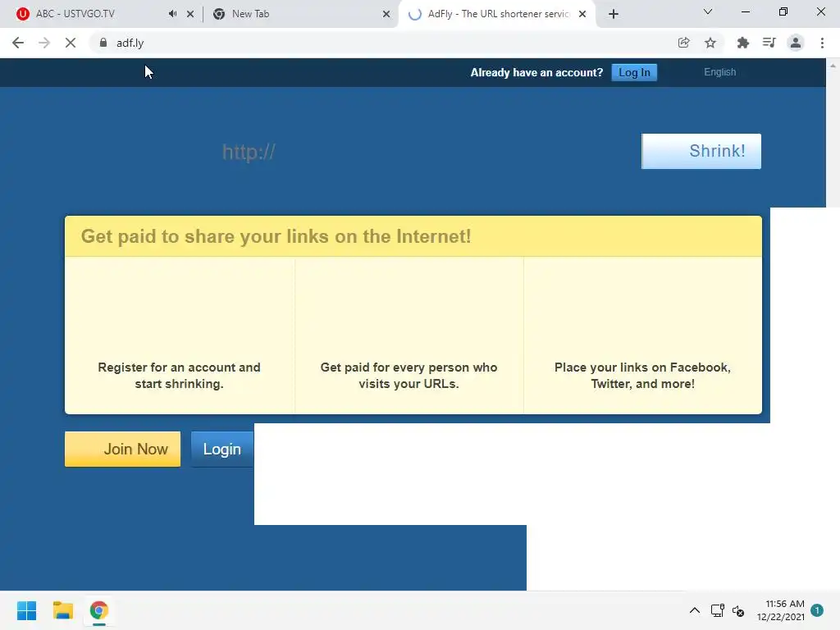Open the English language selector
This screenshot has height=630, width=840.
coord(719,72)
